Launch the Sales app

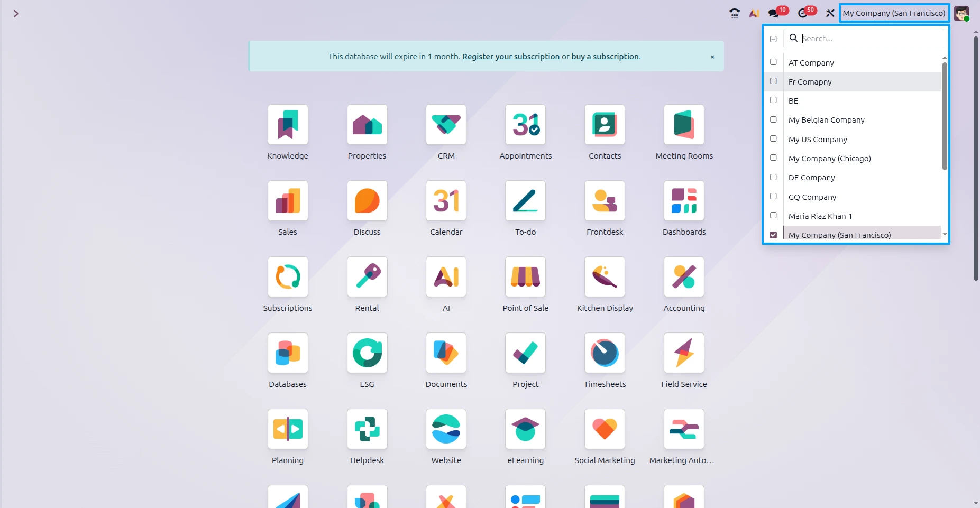coord(288,201)
